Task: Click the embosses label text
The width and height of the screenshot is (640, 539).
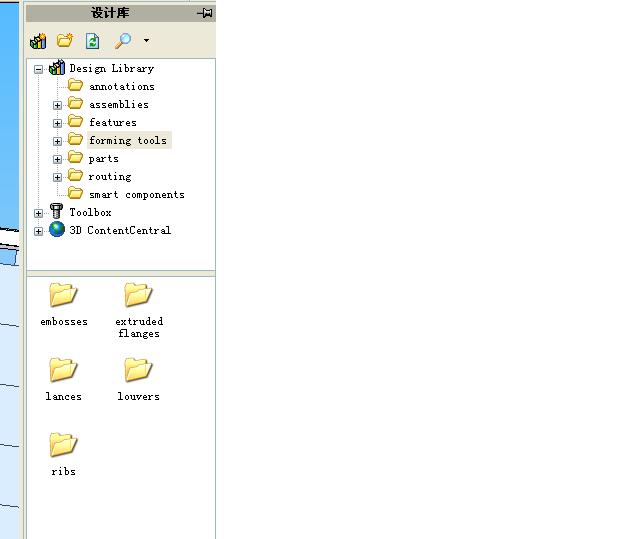Action: click(x=64, y=322)
